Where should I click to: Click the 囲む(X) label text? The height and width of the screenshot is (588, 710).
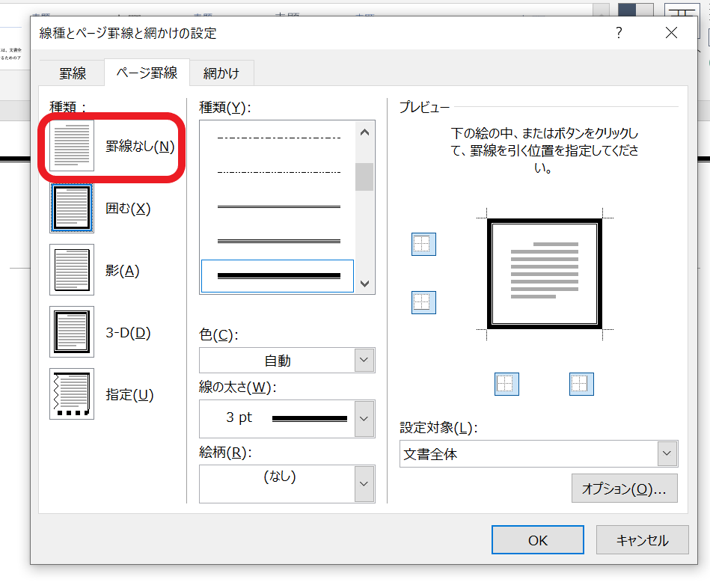(x=128, y=208)
